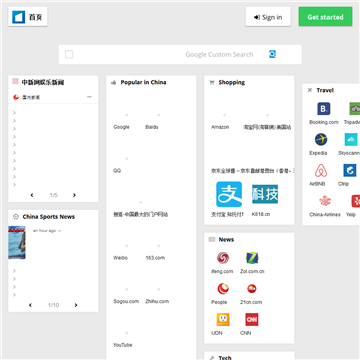Click the ifeng.com news icon
Viewport: 360px width, 360px height.
pyautogui.click(x=223, y=258)
